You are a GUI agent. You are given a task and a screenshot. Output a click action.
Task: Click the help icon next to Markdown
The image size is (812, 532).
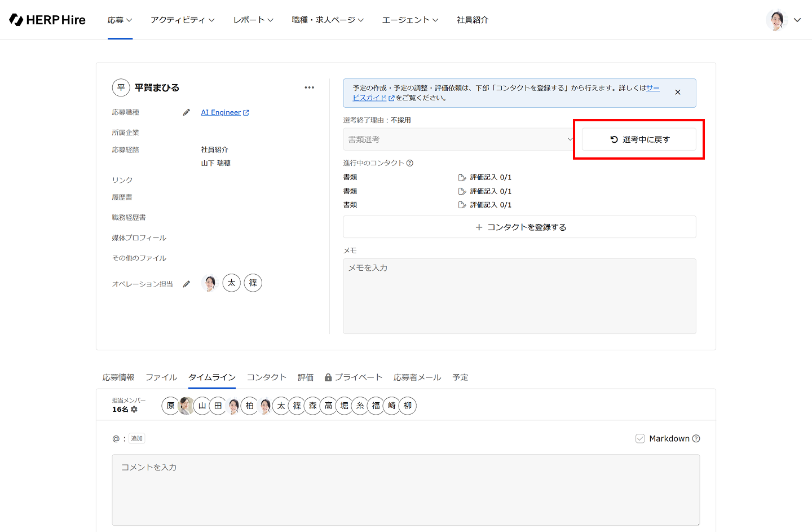[x=696, y=438]
